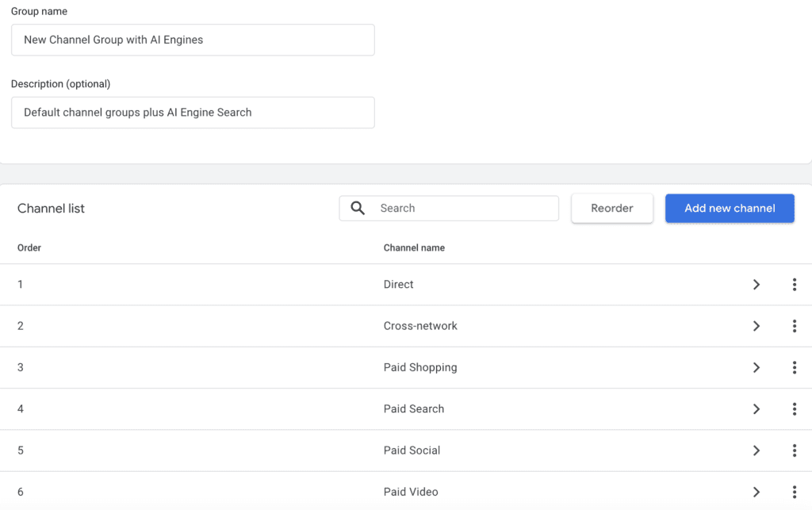
Task: Open three-dot menu for Paid Shopping channel
Action: [x=794, y=367]
